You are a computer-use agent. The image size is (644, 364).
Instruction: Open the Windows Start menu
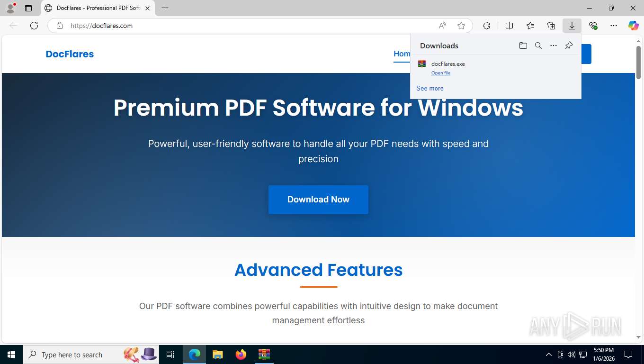[11, 355]
